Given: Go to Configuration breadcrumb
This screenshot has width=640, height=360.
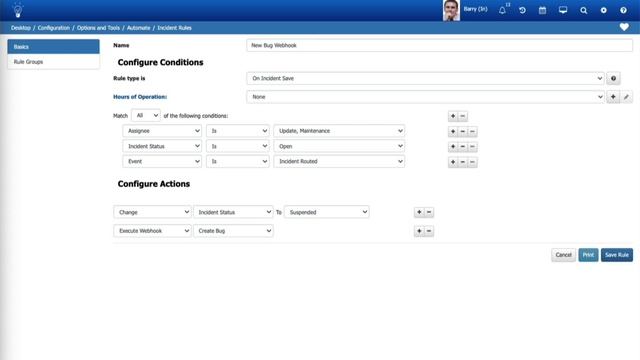Looking at the screenshot, I should click(x=54, y=28).
